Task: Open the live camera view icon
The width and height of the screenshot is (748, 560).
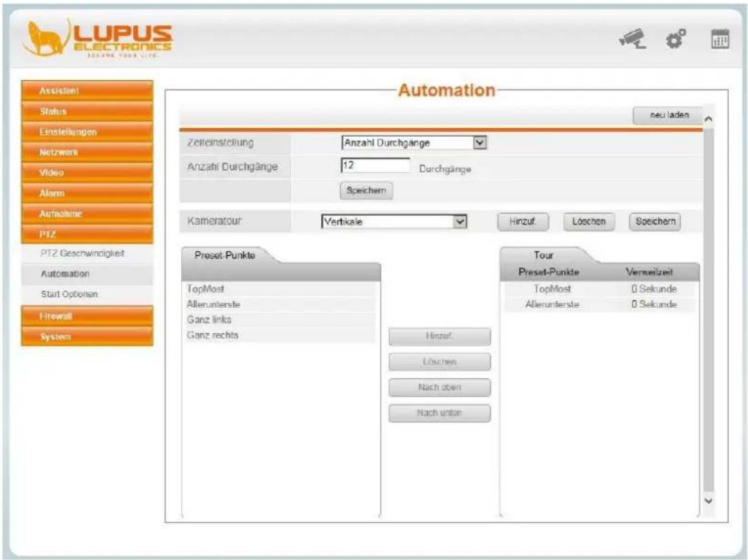Action: [x=633, y=39]
